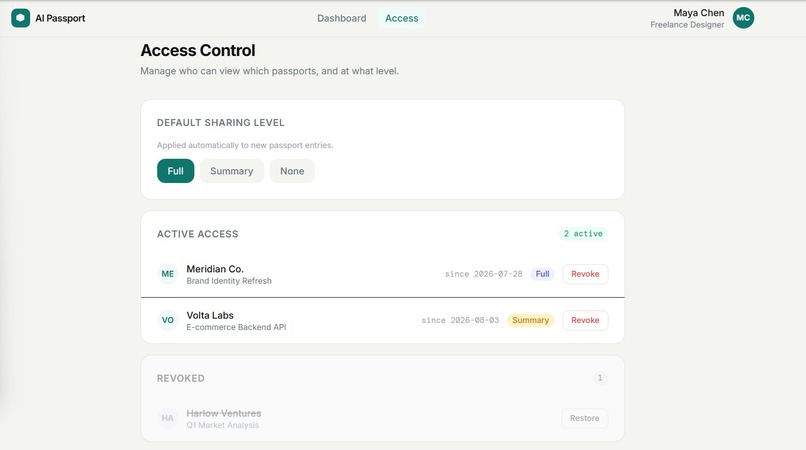Click the Maya Chen user name
The image size is (806, 450).
tap(699, 13)
